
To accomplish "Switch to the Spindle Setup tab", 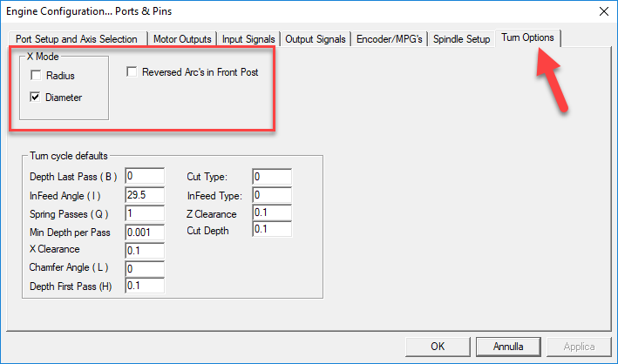I will (462, 39).
